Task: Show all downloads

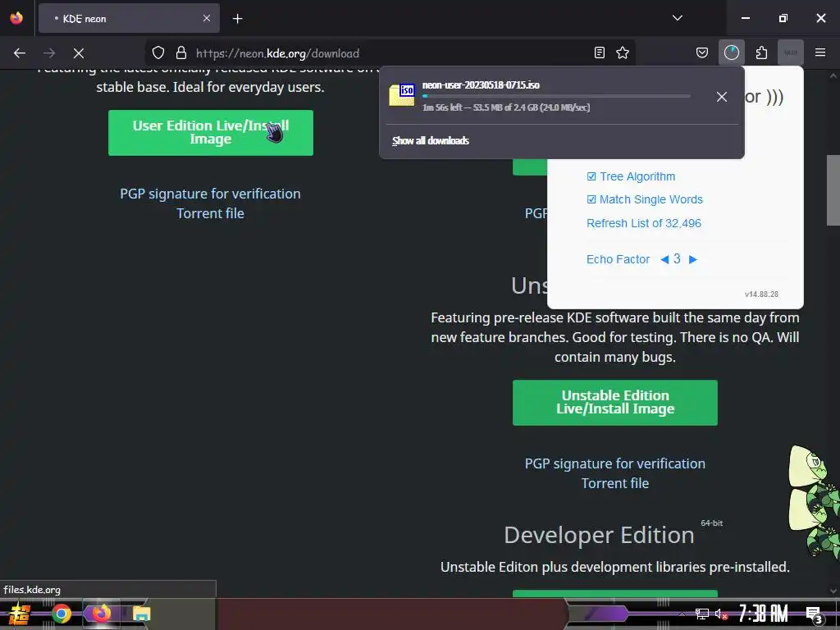Action: [x=431, y=141]
